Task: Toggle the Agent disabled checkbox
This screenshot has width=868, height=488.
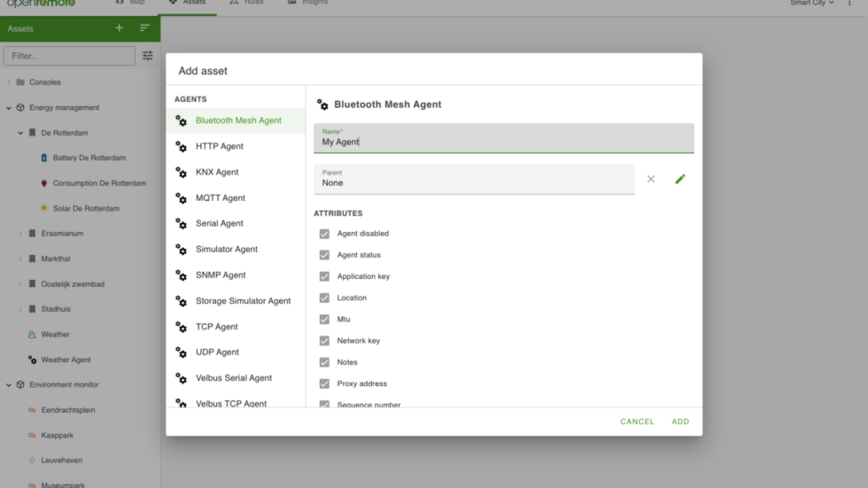Action: (x=324, y=234)
